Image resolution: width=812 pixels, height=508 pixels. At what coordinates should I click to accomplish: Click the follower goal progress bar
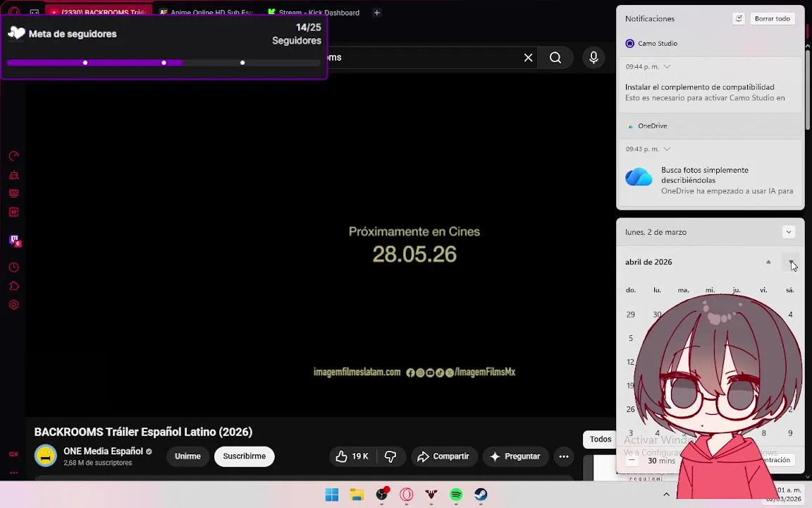(x=164, y=63)
